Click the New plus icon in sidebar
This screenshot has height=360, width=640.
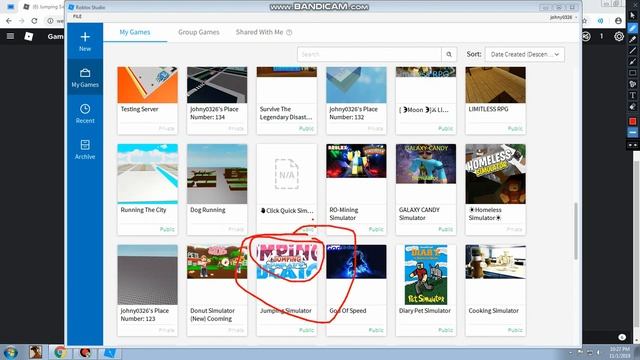pyautogui.click(x=85, y=41)
